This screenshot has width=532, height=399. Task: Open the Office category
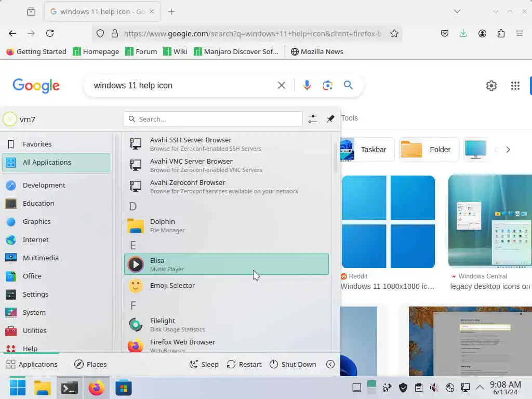click(56, 276)
